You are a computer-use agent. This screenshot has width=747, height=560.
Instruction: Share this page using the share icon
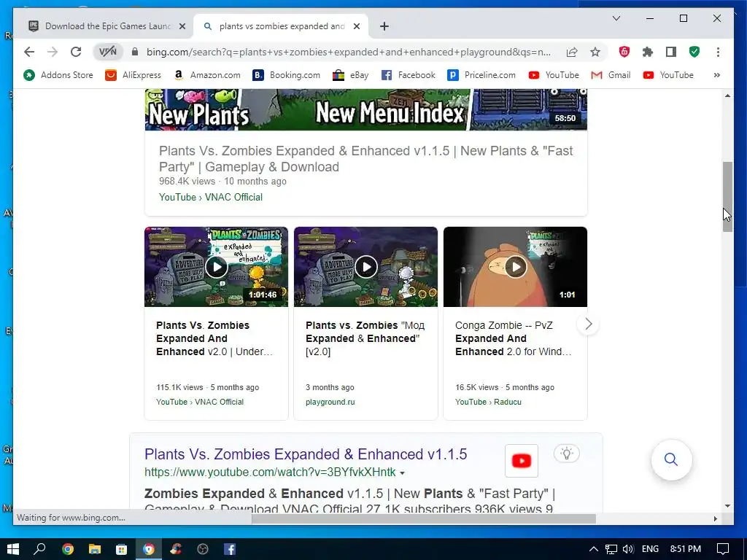(x=572, y=52)
